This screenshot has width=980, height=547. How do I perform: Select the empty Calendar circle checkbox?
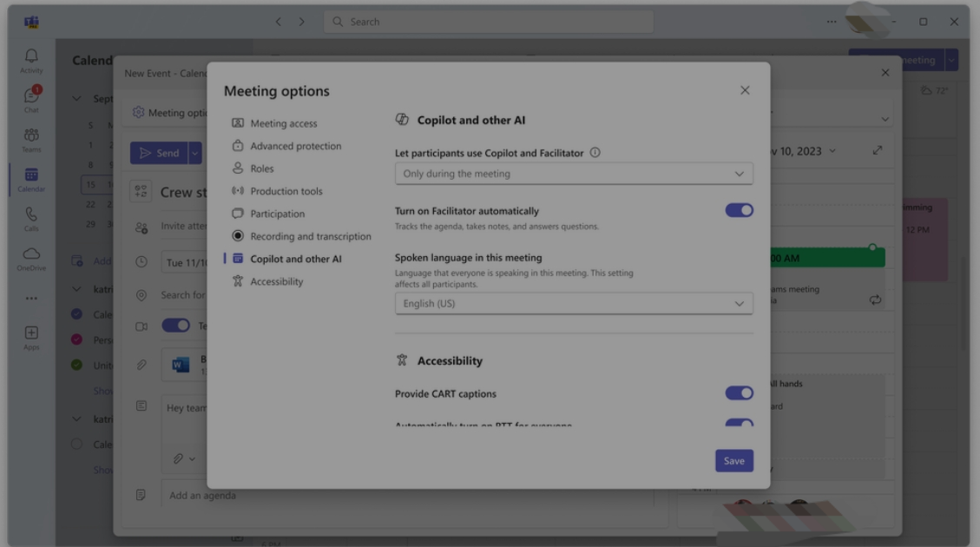76,444
